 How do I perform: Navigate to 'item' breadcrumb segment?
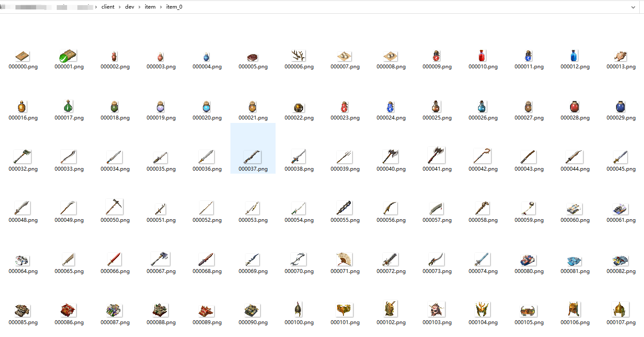(x=150, y=7)
